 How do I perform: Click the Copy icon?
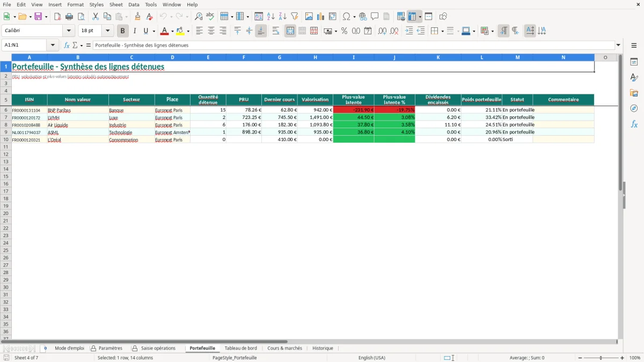tap(107, 17)
